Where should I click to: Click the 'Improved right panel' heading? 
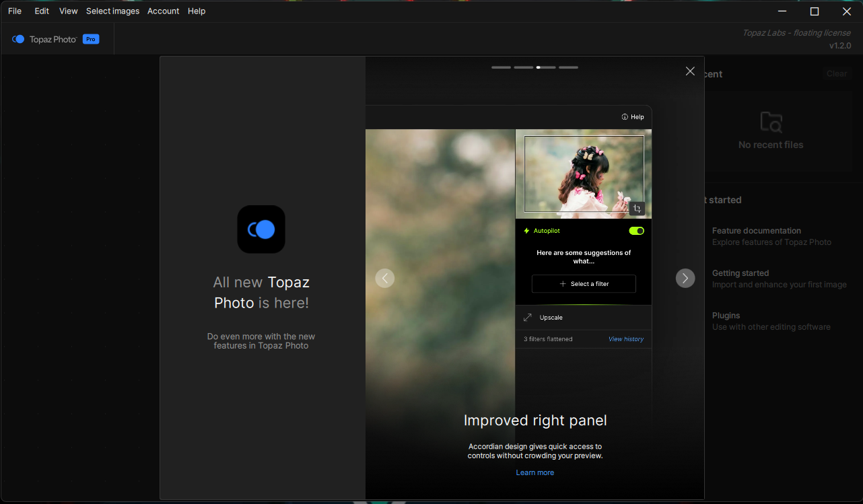pos(535,421)
